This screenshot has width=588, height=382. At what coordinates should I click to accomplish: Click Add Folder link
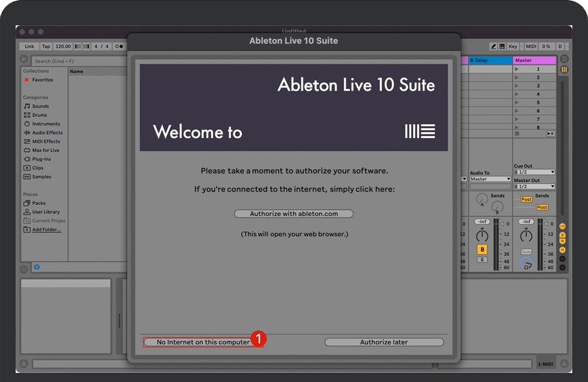pos(46,230)
